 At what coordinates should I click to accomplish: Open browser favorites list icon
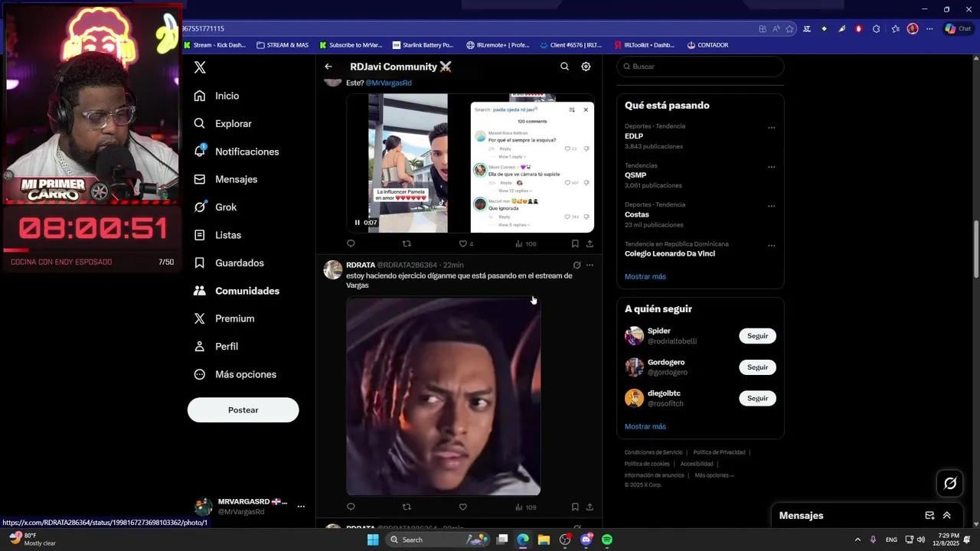tap(895, 28)
